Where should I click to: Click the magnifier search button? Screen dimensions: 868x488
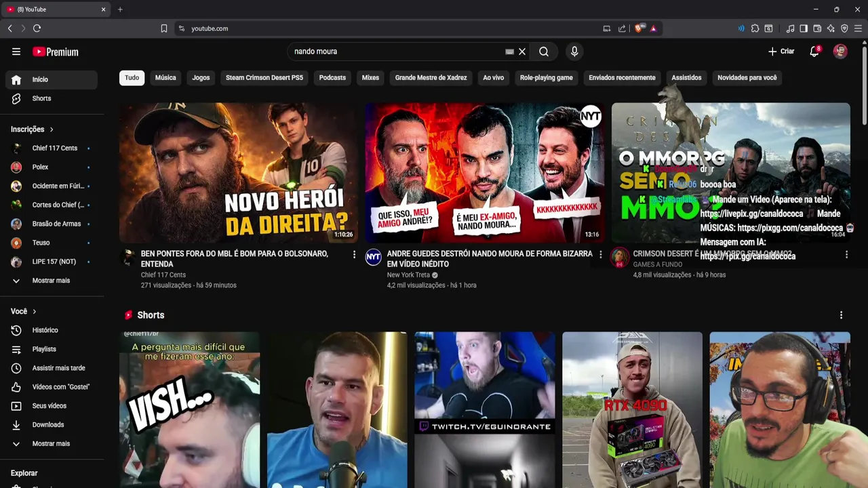(544, 52)
